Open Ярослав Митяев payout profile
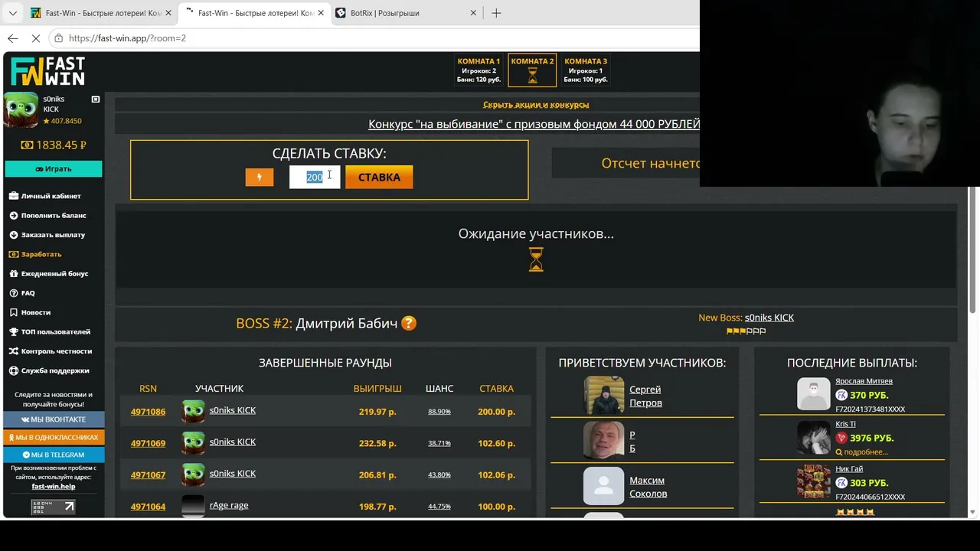Viewport: 980px width, 551px height. pyautogui.click(x=864, y=381)
